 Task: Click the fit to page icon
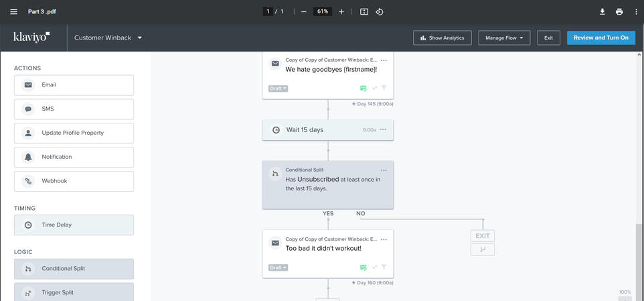364,11
